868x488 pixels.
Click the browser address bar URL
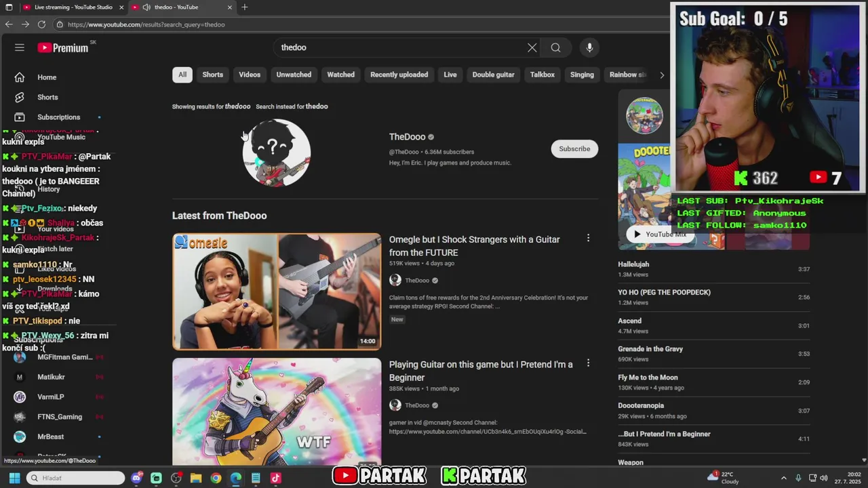146,24
